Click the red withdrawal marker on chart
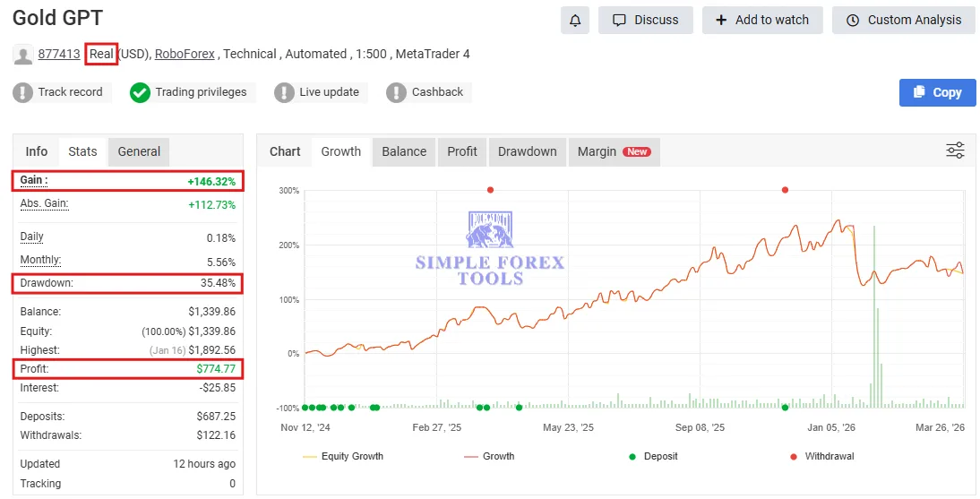Screen dimensions: 980x499 point(490,190)
